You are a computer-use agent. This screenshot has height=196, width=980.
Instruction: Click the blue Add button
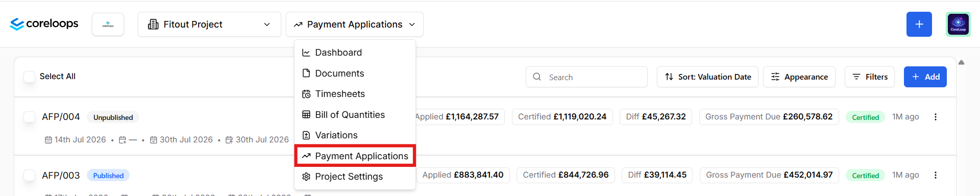point(925,77)
